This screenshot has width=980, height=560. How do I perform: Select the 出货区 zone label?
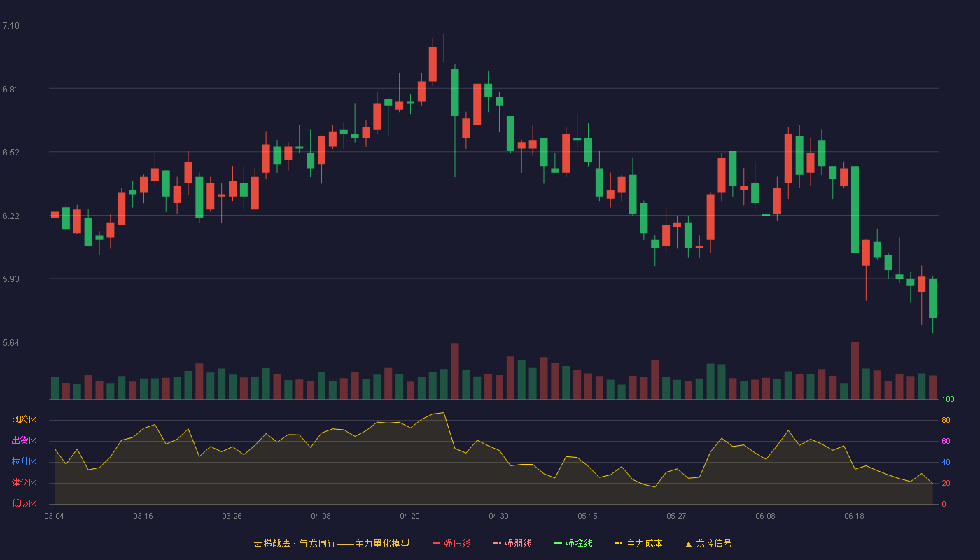[x=24, y=441]
